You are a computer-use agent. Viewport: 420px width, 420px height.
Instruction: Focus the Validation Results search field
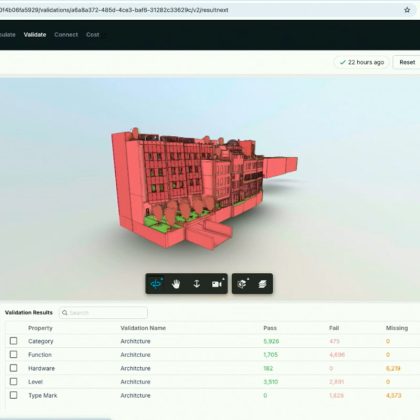pos(103,313)
